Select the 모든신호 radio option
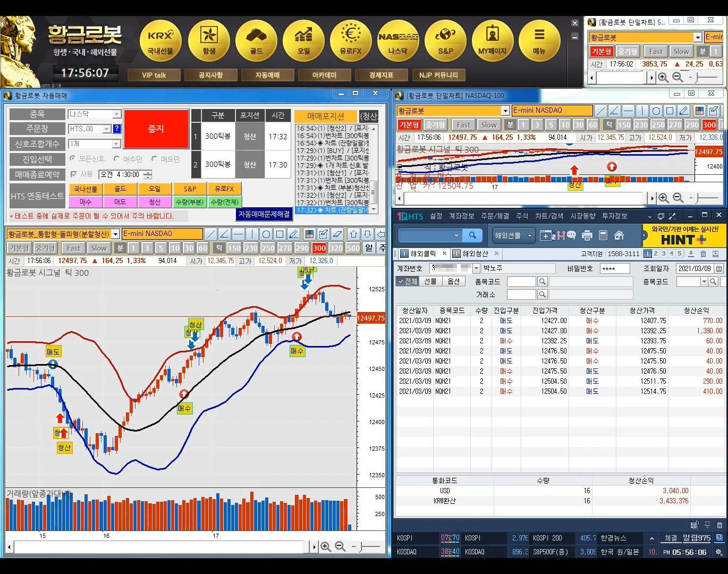The width and height of the screenshot is (728, 574). [73, 158]
